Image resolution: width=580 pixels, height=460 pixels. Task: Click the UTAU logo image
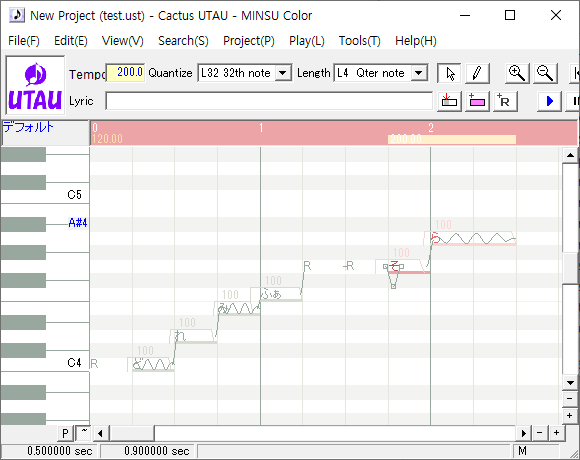click(x=35, y=86)
